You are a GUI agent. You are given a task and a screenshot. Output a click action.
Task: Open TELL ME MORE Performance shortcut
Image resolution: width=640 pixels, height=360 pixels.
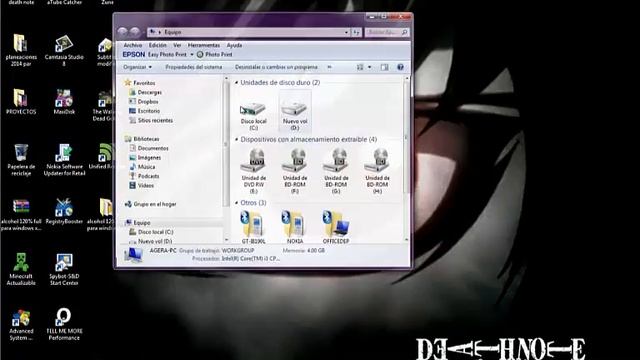click(64, 324)
